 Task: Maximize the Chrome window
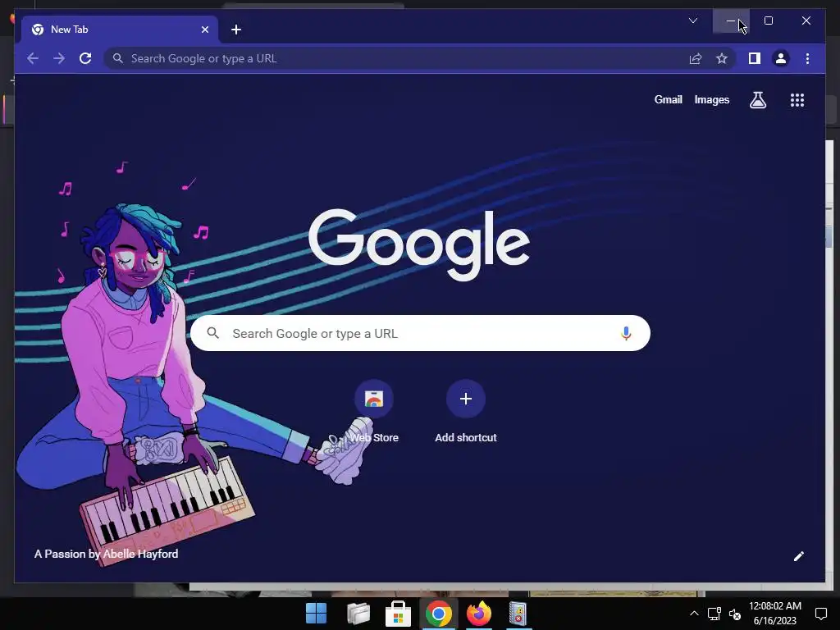click(x=768, y=21)
